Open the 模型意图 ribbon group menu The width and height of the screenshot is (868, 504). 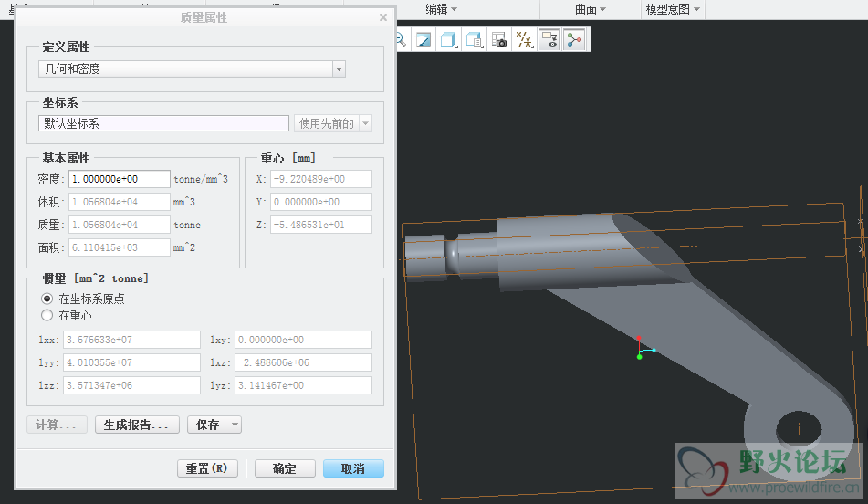point(674,9)
